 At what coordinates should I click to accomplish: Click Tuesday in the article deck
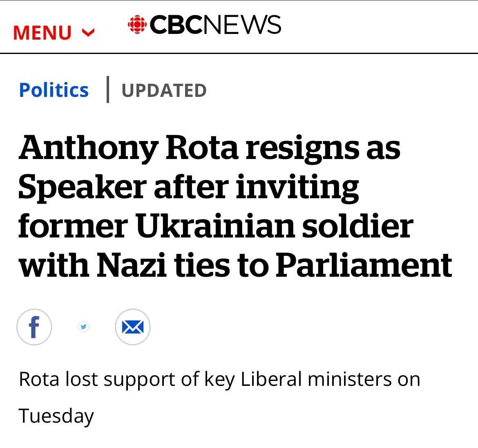56,416
